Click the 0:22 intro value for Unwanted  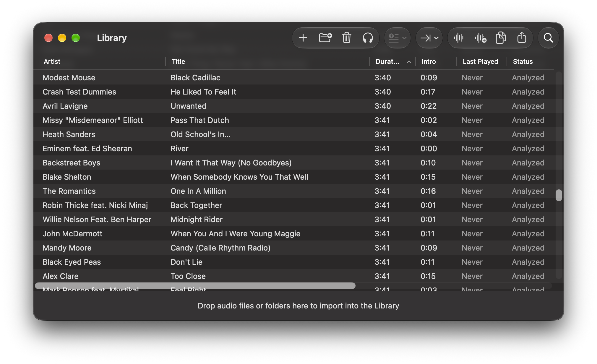coord(429,106)
